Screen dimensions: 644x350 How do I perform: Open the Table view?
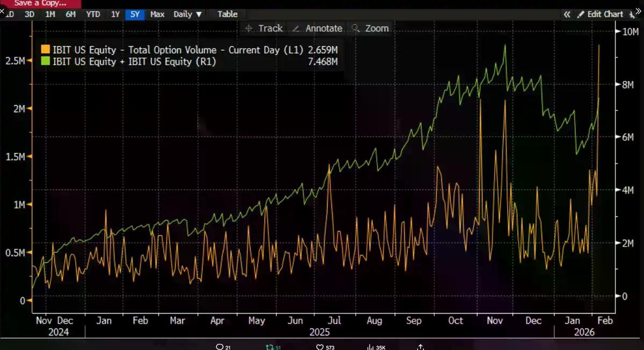click(x=228, y=14)
